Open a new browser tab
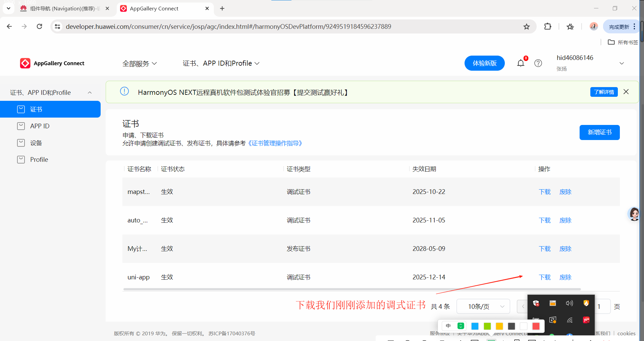This screenshot has height=341, width=644. 222,8
